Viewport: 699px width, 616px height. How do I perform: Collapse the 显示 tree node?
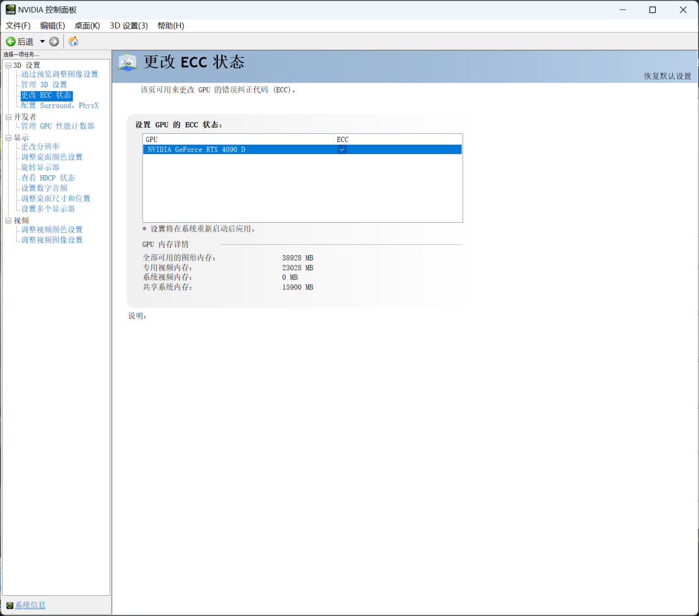[x=8, y=138]
